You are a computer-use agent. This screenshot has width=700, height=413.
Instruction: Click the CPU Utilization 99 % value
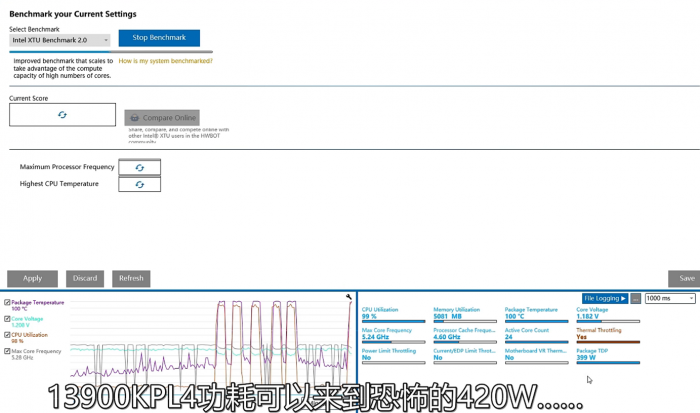(x=369, y=317)
